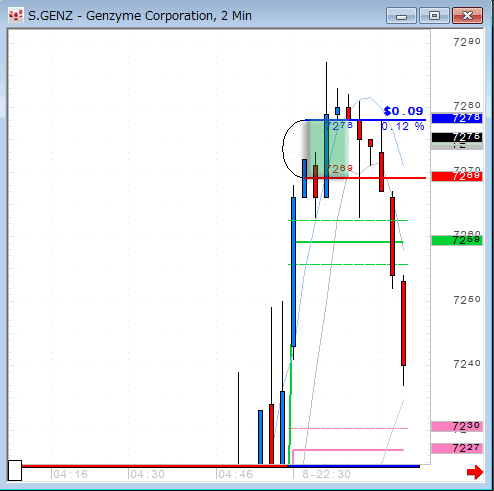Minimize the Genzyme Corporation chart window

pyautogui.click(x=401, y=16)
